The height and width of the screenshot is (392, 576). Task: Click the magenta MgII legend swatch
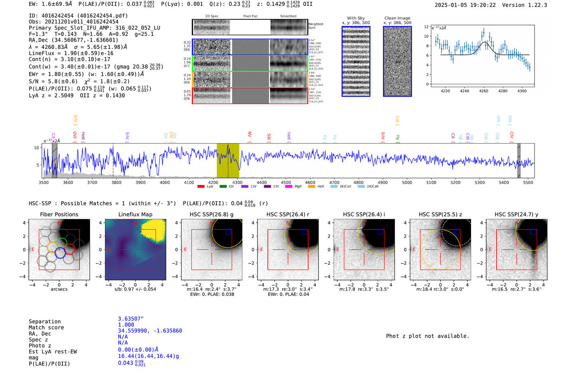coord(288,187)
